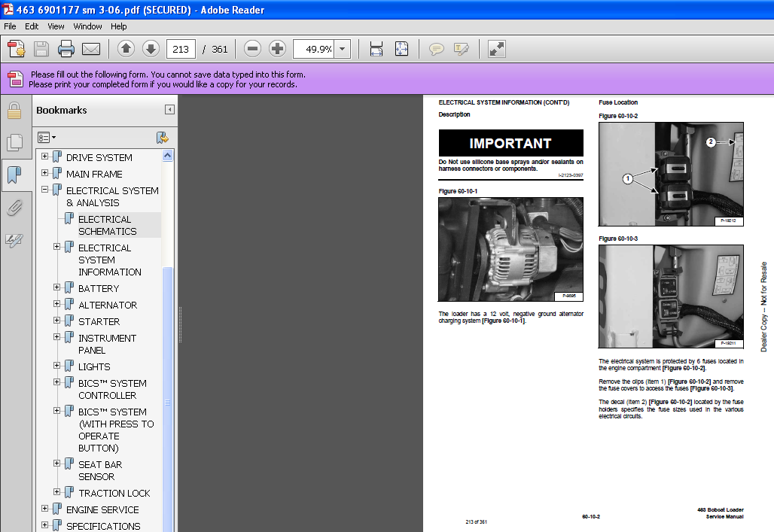Expand the STARTER bookmark
774x532 pixels.
pyautogui.click(x=56, y=321)
